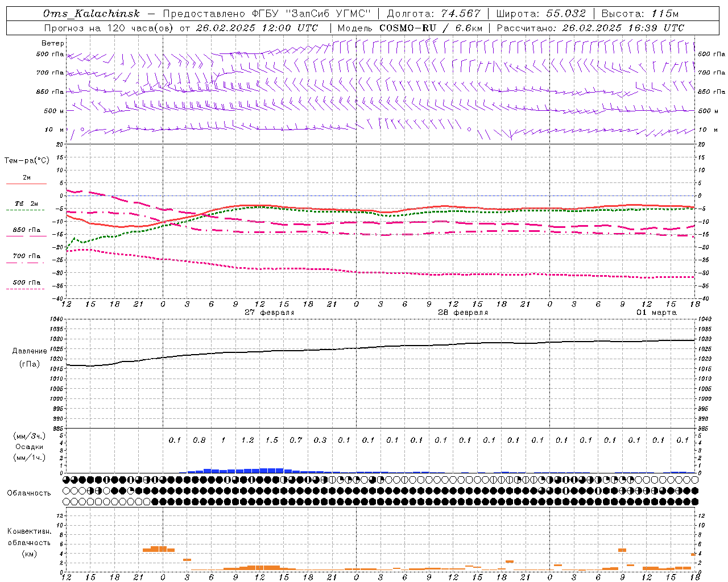The height and width of the screenshot is (582, 728).
Task: Click the Td 2м dew point legend entry
Action: click(27, 203)
